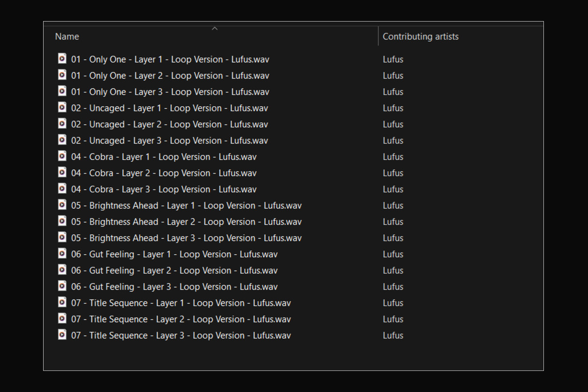Toggle sort direction using the arrow above Name
588x392 pixels.
point(214,28)
